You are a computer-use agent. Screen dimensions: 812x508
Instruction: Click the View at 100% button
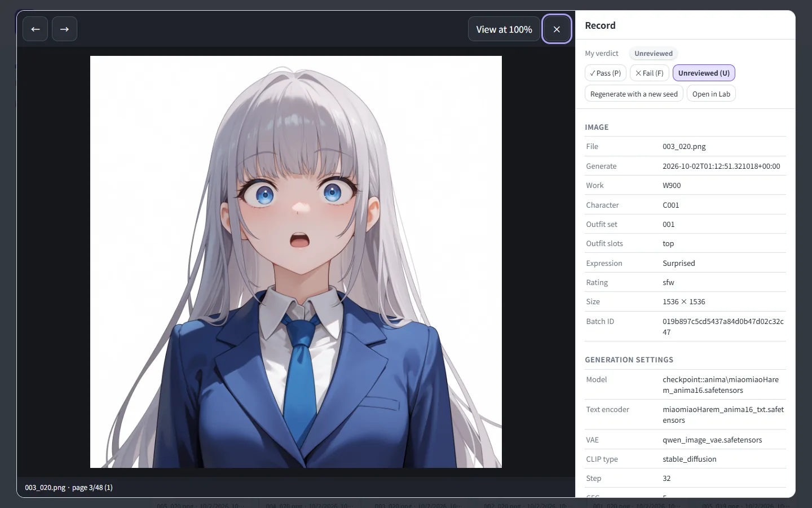coord(504,29)
